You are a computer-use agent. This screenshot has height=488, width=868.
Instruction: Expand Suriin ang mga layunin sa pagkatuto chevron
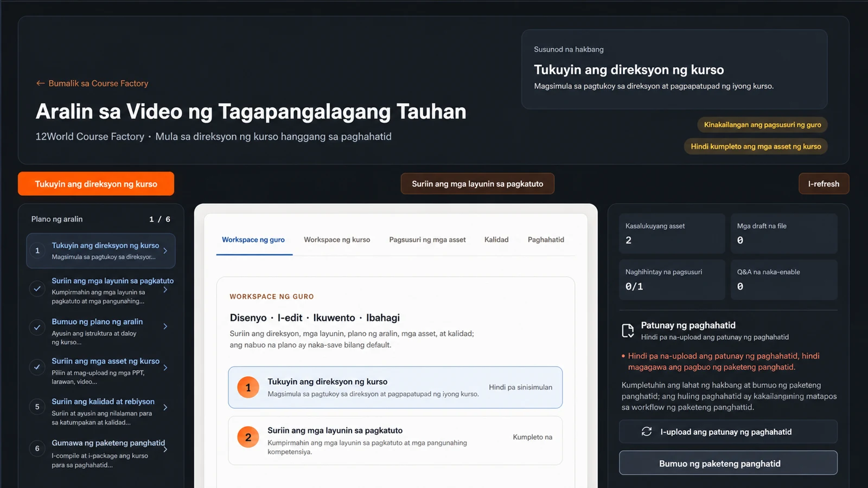pos(165,290)
